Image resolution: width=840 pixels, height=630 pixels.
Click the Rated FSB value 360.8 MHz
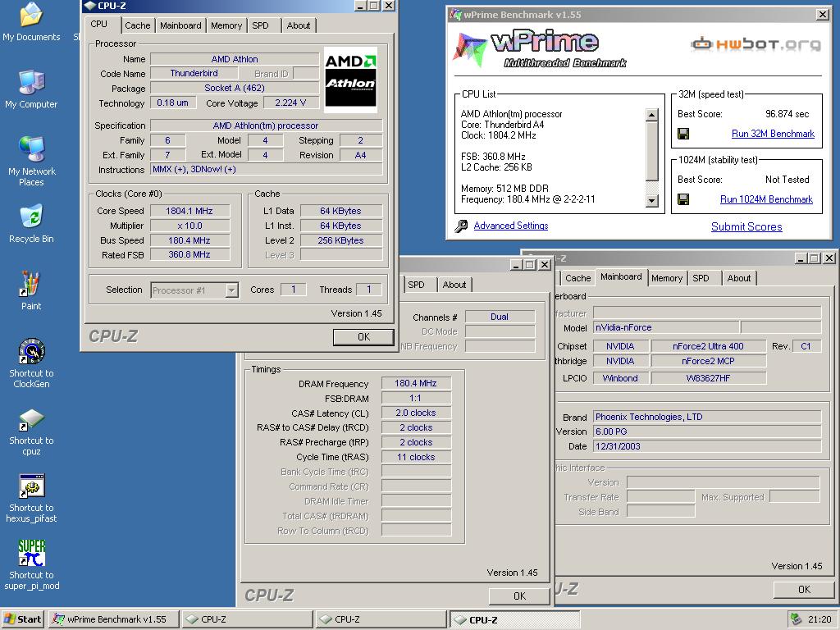[x=189, y=255]
